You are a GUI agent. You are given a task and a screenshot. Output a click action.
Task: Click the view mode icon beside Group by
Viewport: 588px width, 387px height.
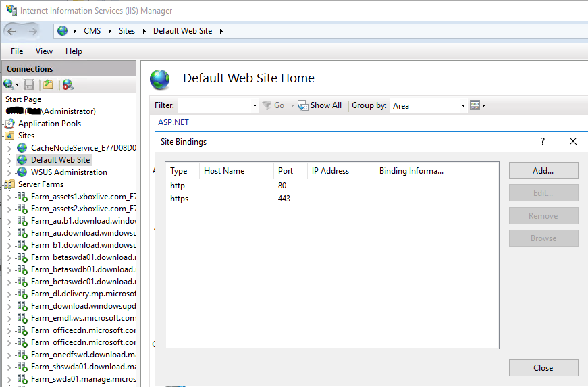[475, 105]
